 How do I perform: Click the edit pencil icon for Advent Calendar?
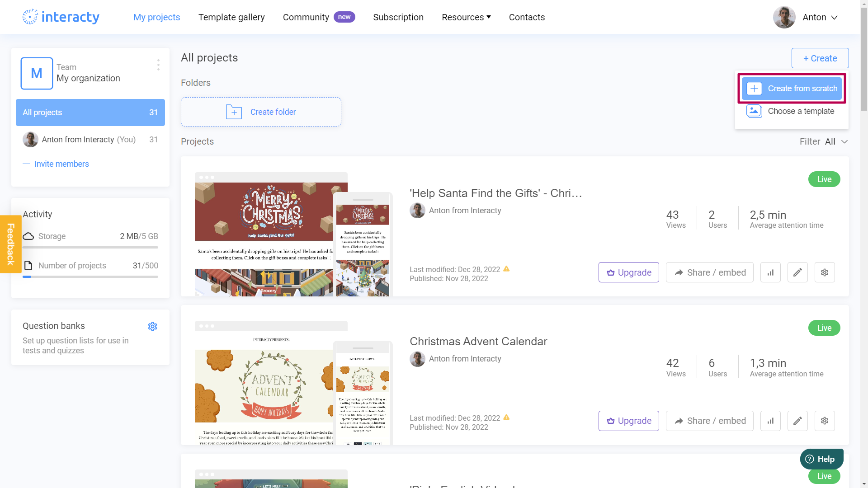797,421
